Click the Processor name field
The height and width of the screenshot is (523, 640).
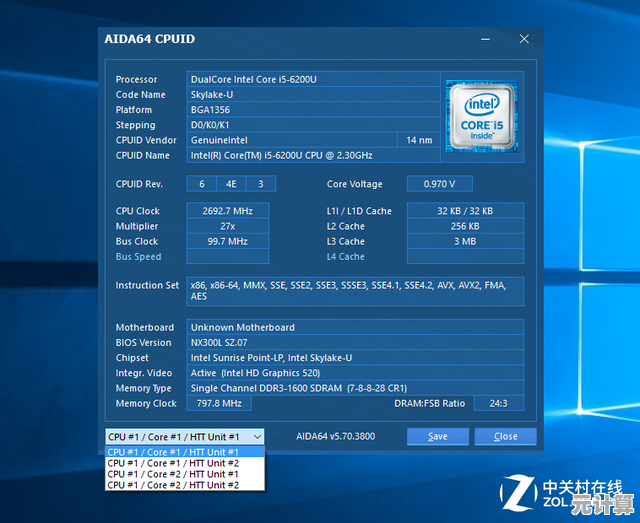(x=313, y=79)
